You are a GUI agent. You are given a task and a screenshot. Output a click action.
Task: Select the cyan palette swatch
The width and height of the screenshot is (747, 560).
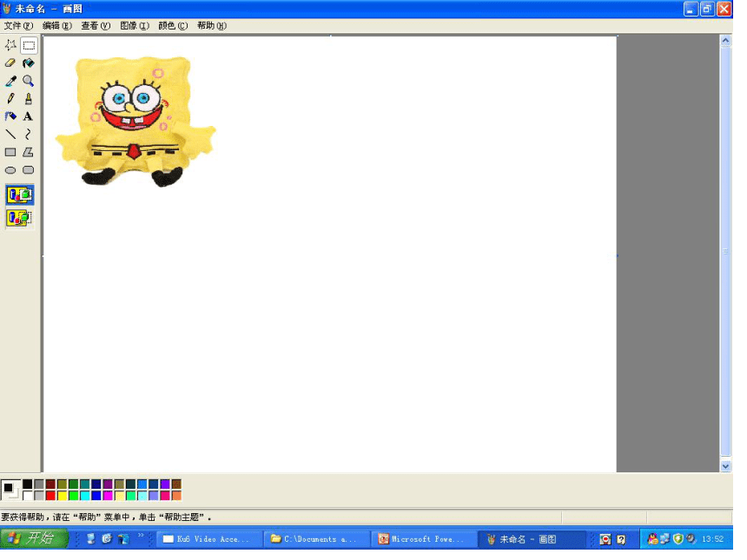point(85,496)
